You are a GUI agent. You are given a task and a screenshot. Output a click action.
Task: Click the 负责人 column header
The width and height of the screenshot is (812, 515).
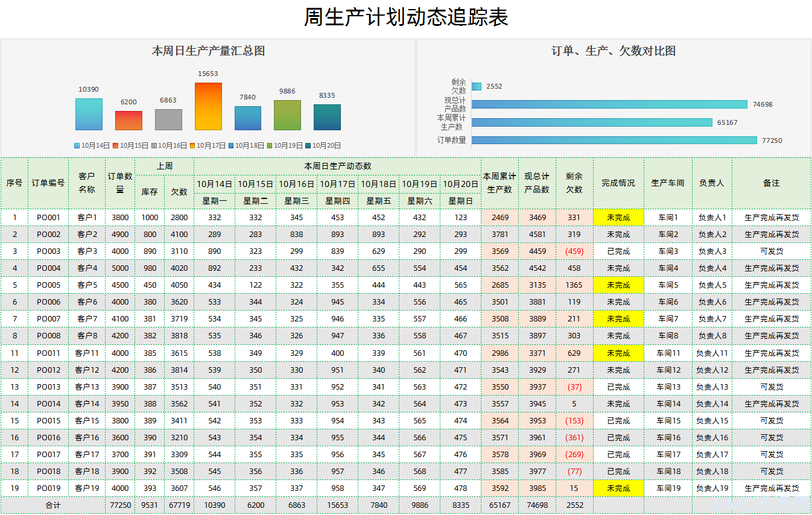click(712, 183)
